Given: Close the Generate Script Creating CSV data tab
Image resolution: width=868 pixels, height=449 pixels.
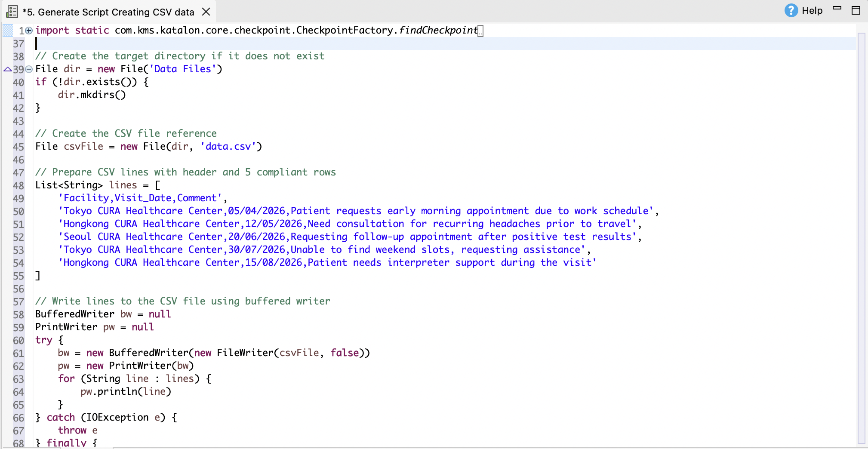Looking at the screenshot, I should point(206,12).
